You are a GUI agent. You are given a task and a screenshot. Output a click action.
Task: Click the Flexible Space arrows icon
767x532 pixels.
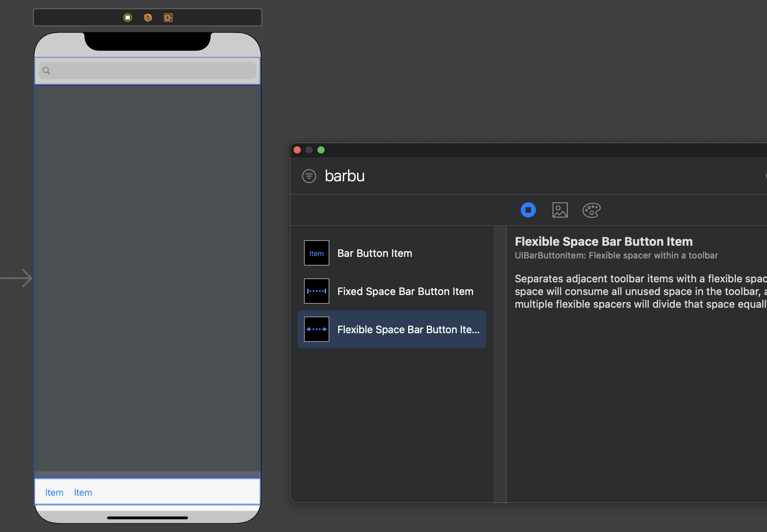click(x=317, y=329)
